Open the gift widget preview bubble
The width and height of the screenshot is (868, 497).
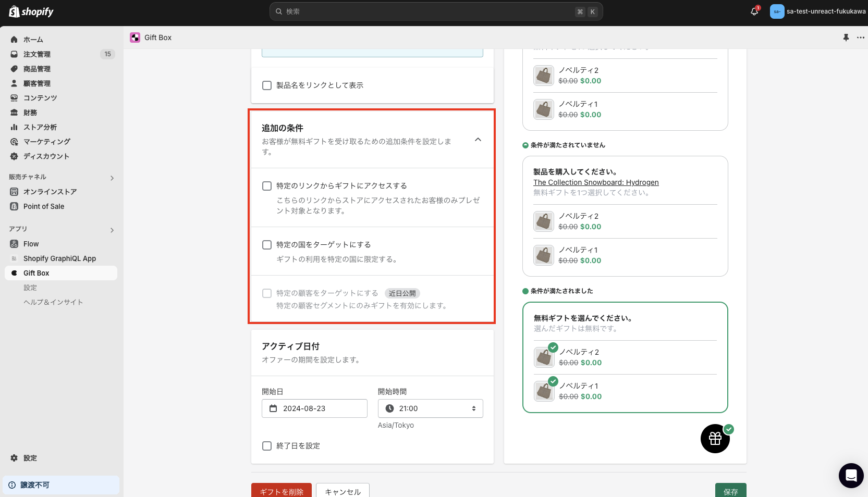click(715, 439)
